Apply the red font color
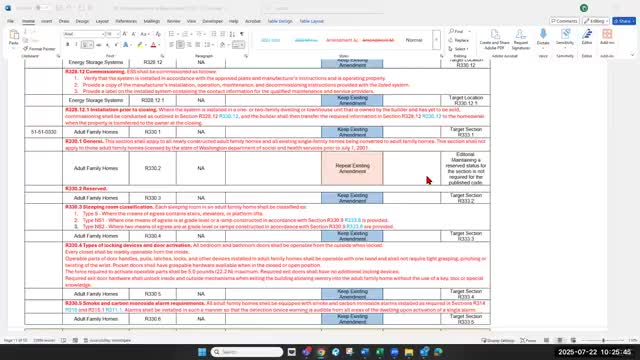Viewport: 640px width, 360px height. [x=153, y=45]
